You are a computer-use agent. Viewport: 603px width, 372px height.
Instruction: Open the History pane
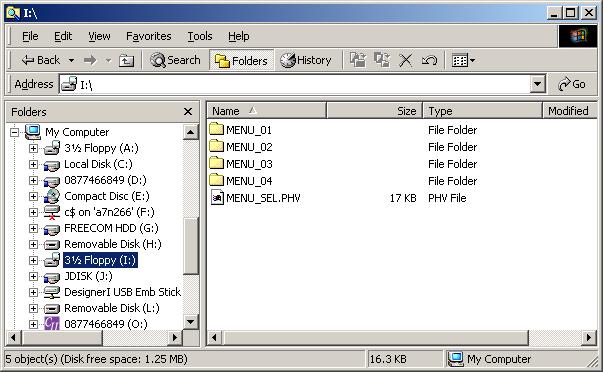[x=306, y=60]
